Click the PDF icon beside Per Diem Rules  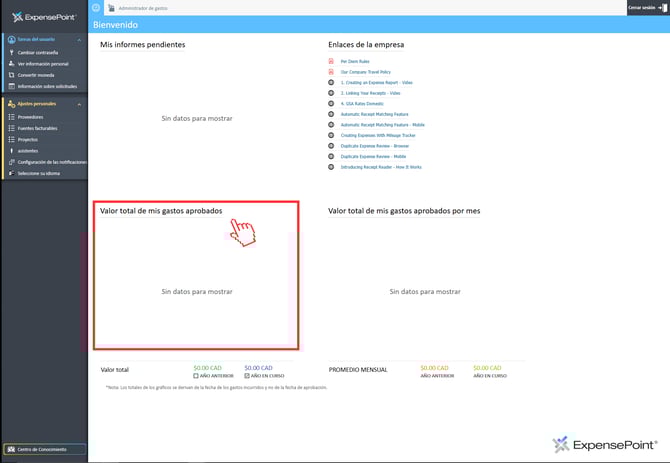coord(331,61)
